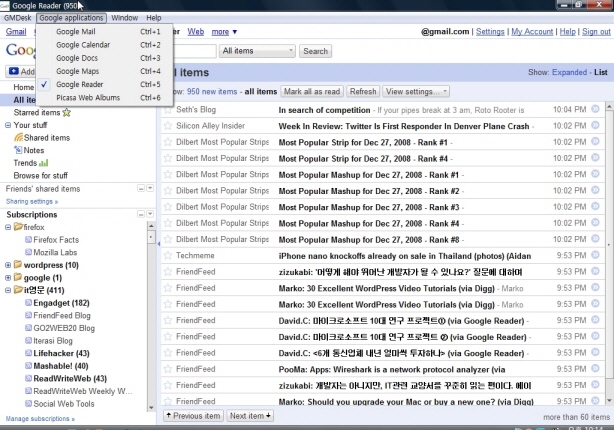Screen dimensions: 614x430
Task: Select Google Docs menu entry
Action: [x=105, y=58]
